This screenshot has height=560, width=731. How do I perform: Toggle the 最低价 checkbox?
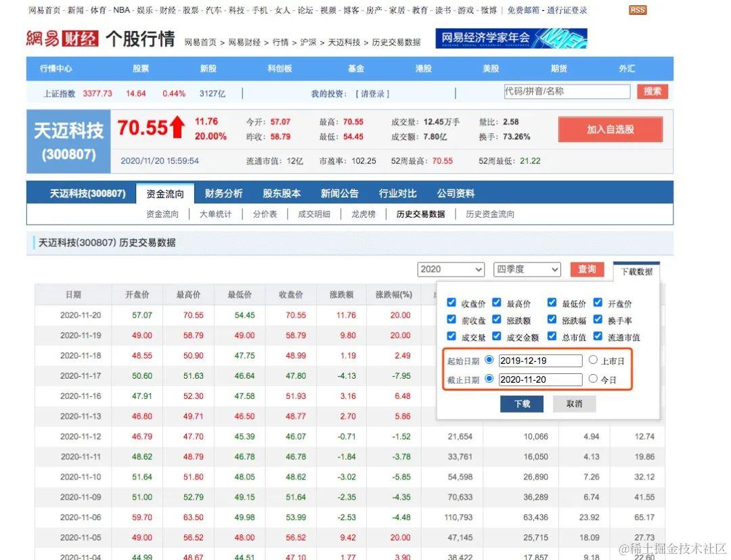[x=552, y=302]
